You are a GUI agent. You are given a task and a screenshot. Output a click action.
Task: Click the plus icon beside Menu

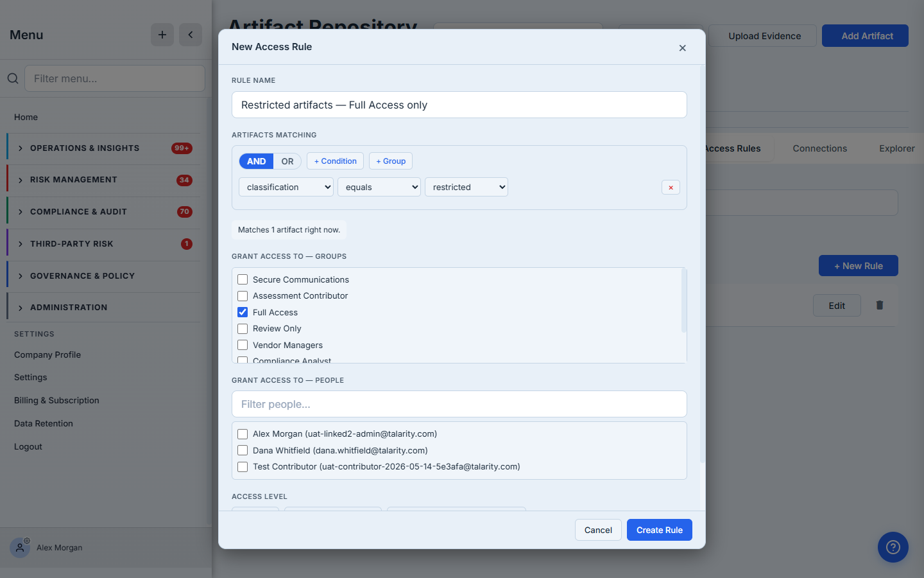point(162,35)
